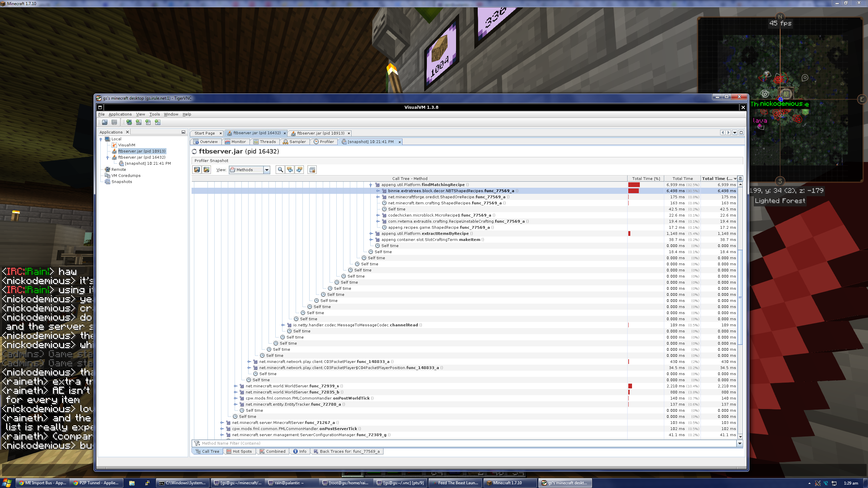This screenshot has width=868, height=488.
Task: Switch to the Start Page tab
Action: click(x=205, y=133)
